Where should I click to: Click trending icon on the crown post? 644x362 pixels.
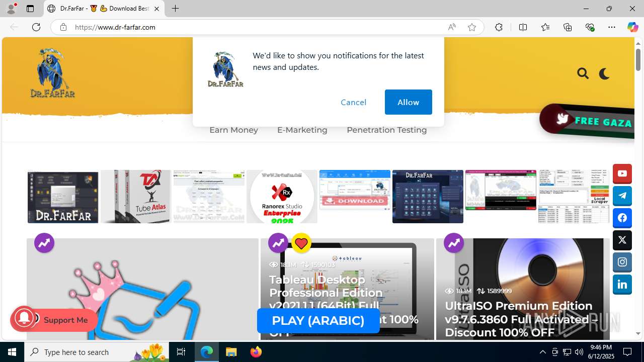[44, 243]
